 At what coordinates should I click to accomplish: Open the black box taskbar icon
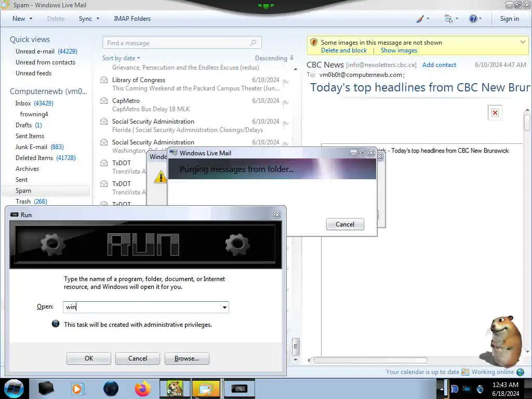[46, 389]
